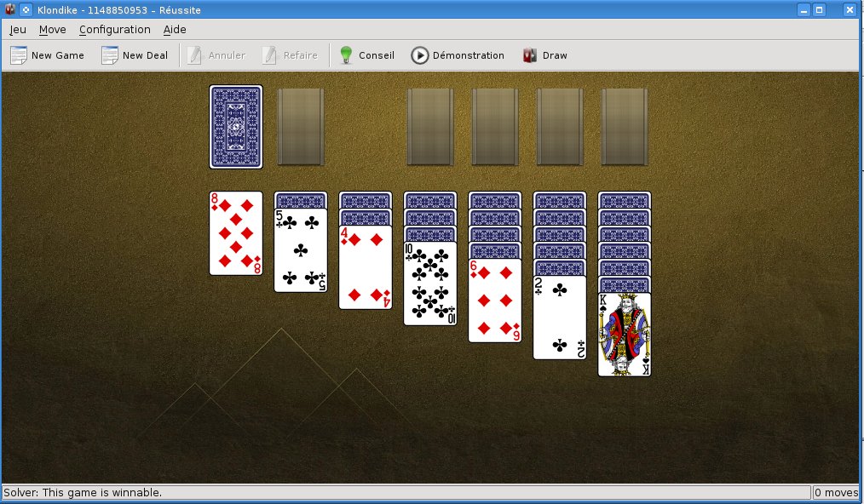Click the first empty foundation slot

coord(430,127)
